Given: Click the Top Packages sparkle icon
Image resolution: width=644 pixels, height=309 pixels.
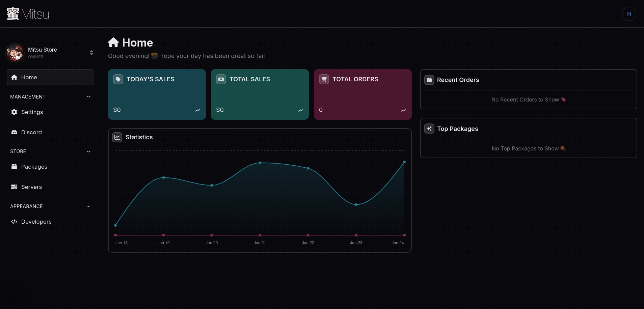Looking at the screenshot, I should [x=429, y=129].
